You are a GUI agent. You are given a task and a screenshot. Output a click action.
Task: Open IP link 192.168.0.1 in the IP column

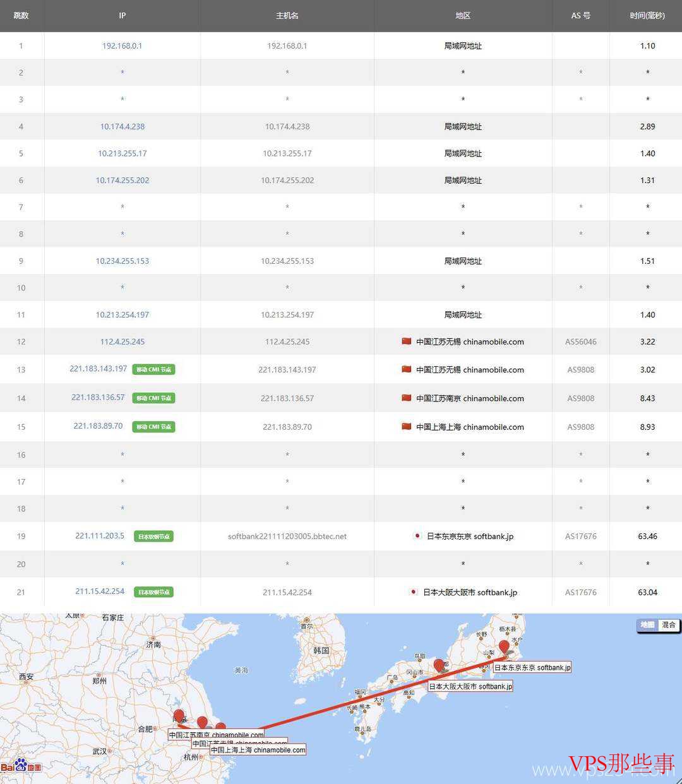pos(122,45)
